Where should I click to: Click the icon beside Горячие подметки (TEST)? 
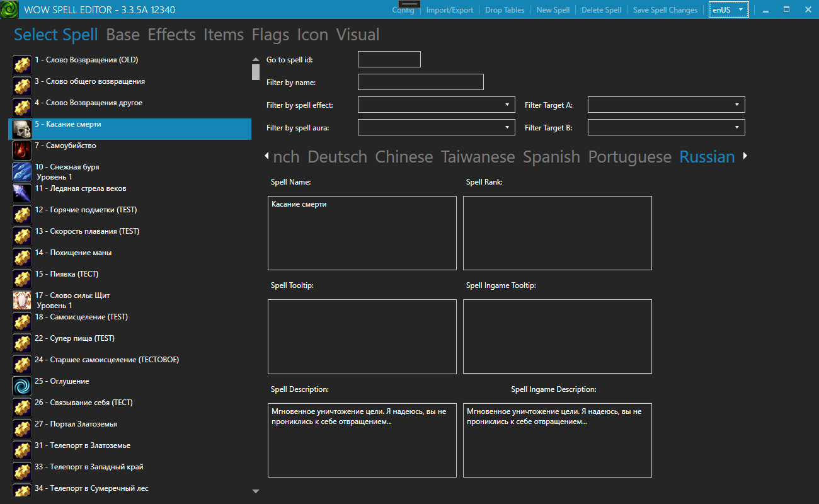22,215
